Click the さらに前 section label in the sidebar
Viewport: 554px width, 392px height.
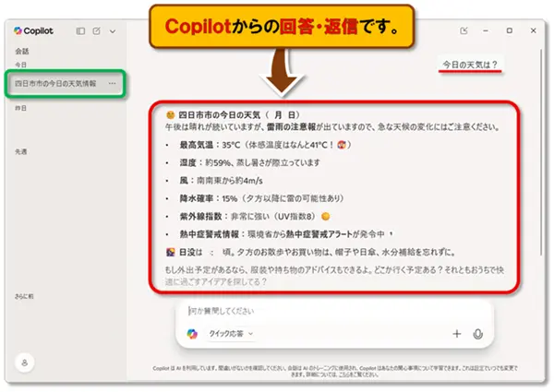(24, 296)
